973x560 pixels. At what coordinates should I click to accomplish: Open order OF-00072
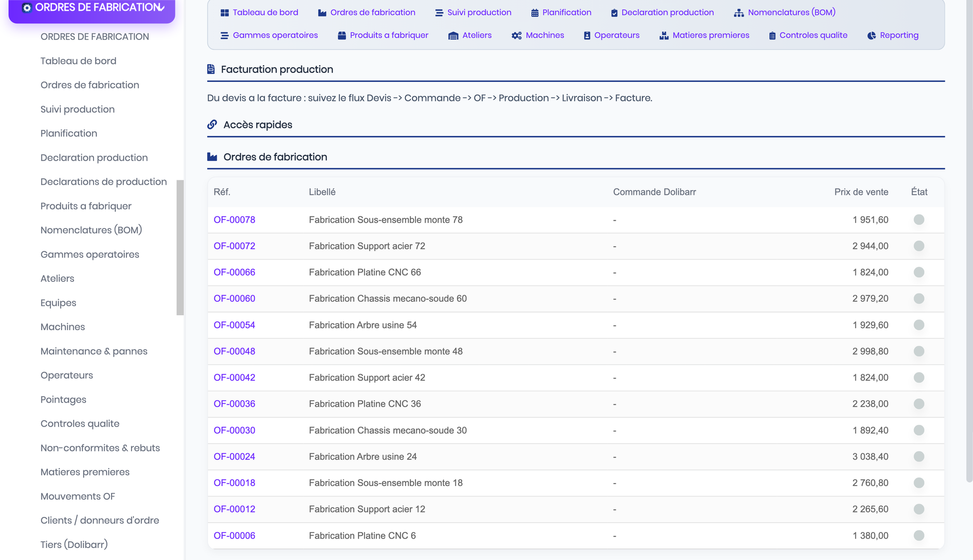(234, 246)
